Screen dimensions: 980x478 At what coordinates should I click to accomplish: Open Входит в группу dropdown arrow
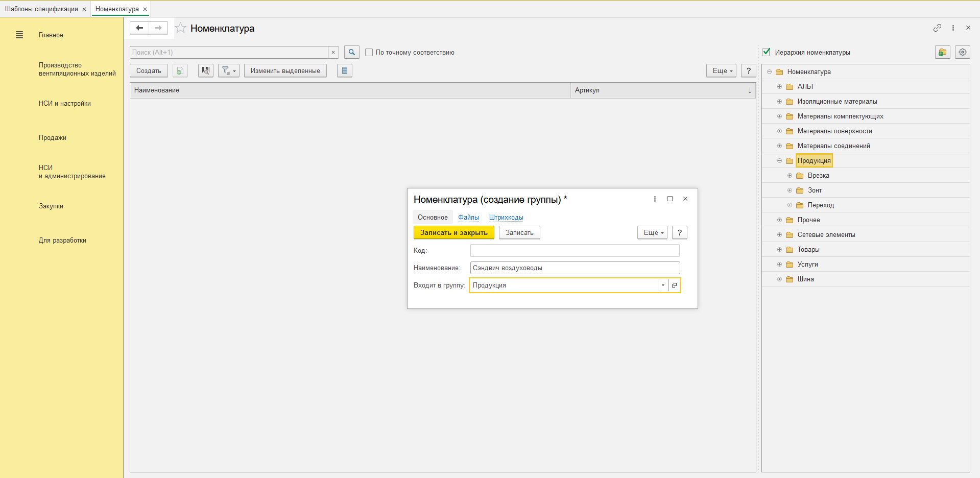(663, 285)
